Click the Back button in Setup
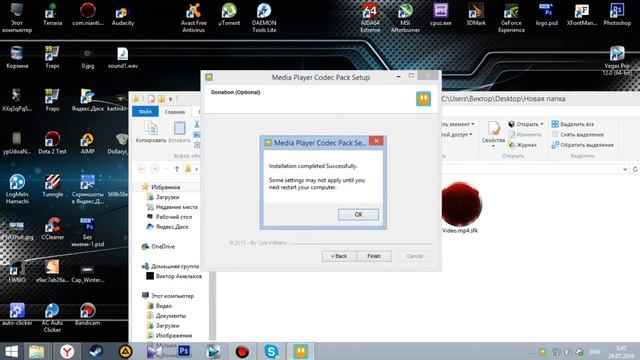640x360 pixels. (339, 256)
